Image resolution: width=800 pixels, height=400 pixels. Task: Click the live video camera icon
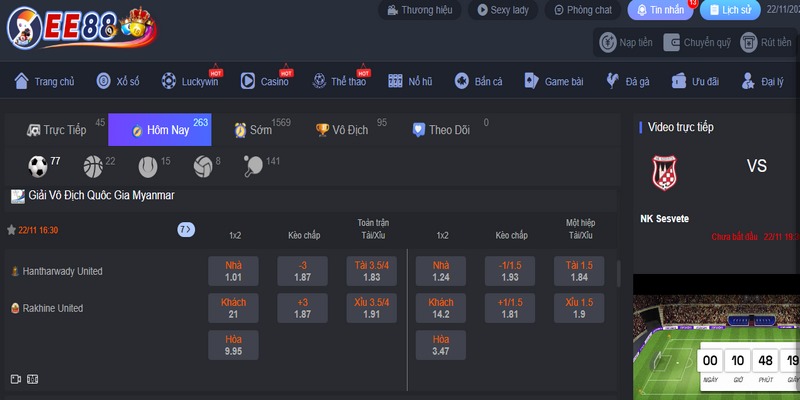click(x=16, y=379)
